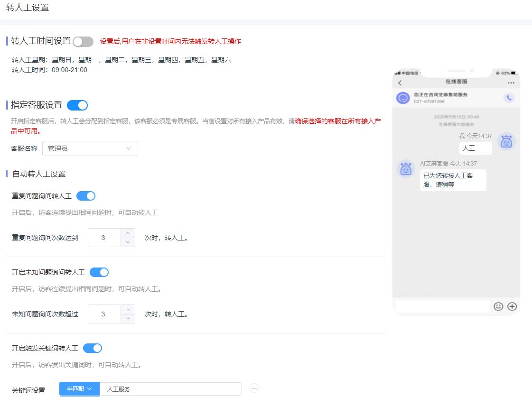Increase 未知问题询问次数超过 value with up arrow

(128, 310)
